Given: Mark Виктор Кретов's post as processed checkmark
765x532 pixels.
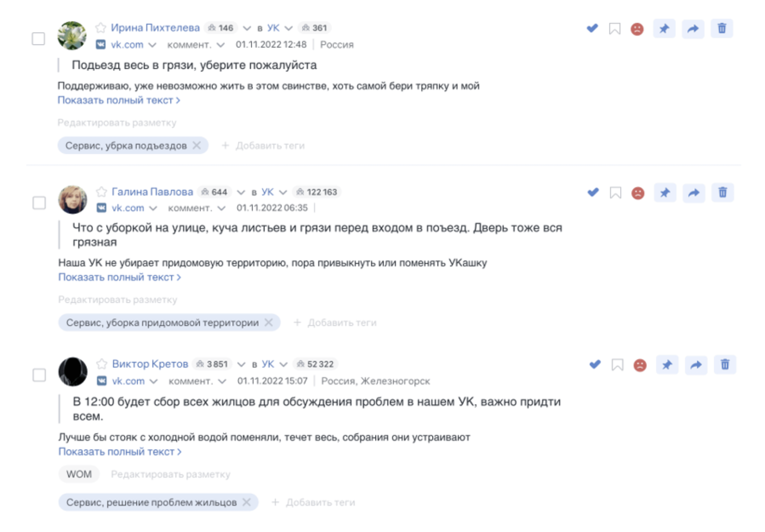Looking at the screenshot, I should point(595,364).
